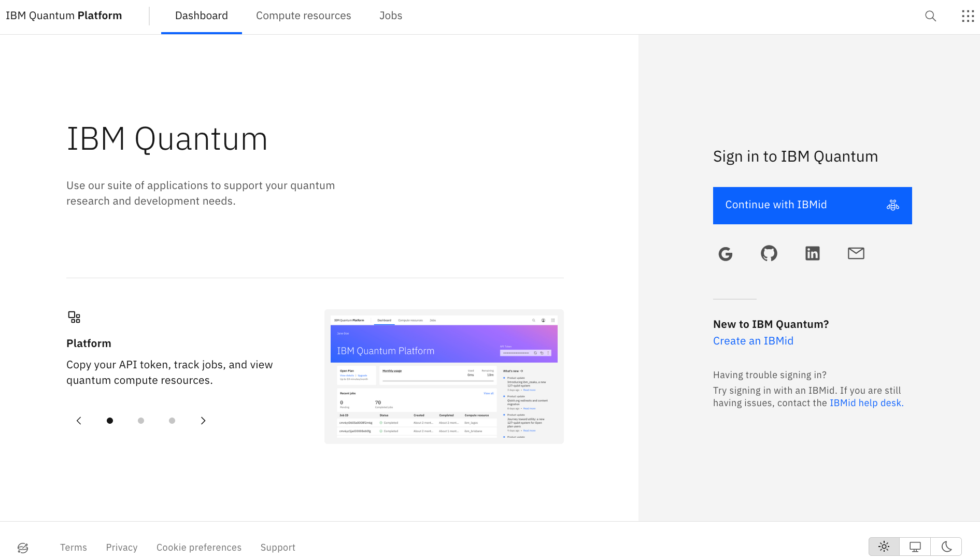Open the Create an IBMid link
Screen dimensions: 980x560
[x=753, y=341]
